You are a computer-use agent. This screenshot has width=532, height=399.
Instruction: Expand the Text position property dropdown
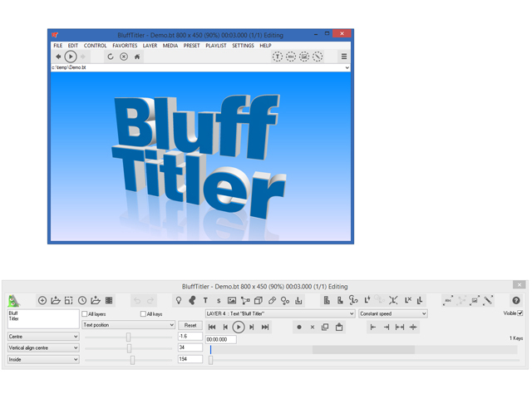pyautogui.click(x=128, y=325)
